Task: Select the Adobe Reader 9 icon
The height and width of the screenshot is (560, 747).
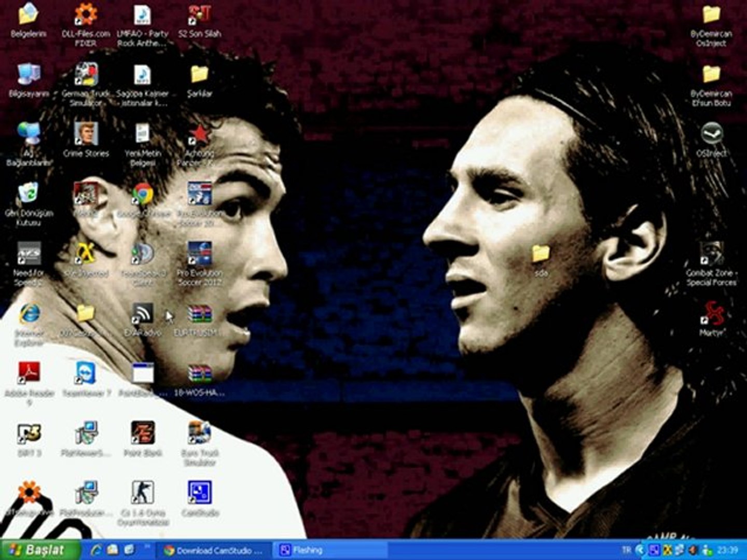Action: [29, 373]
